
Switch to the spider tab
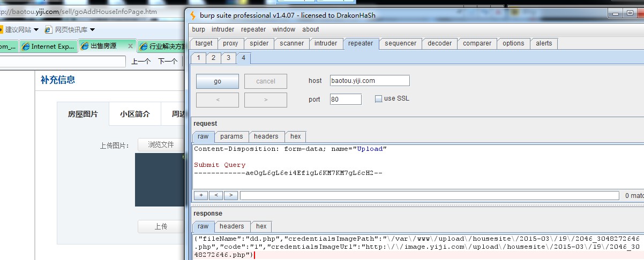259,43
